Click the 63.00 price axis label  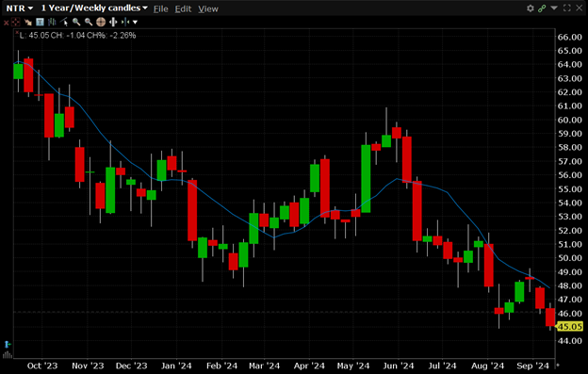(569, 78)
